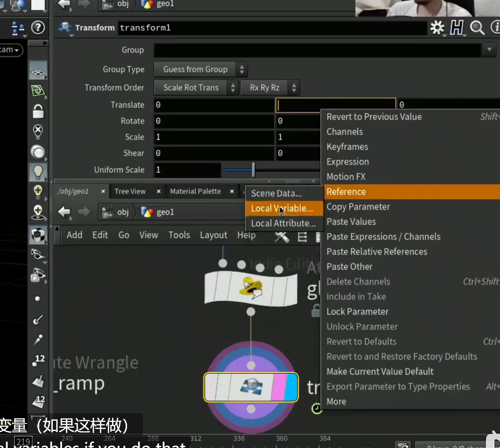Click the magnifier search parameters icon
Viewport: 500px width, 448px height.
[x=477, y=28]
